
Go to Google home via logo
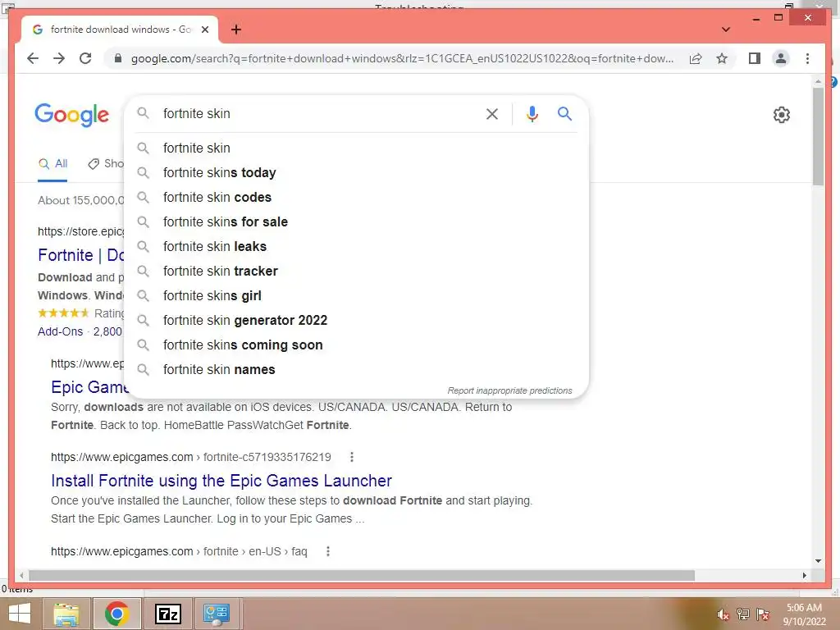(72, 115)
